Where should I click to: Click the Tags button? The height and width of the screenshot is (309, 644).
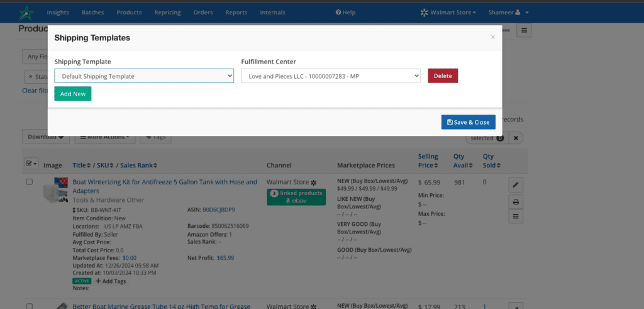point(156,137)
